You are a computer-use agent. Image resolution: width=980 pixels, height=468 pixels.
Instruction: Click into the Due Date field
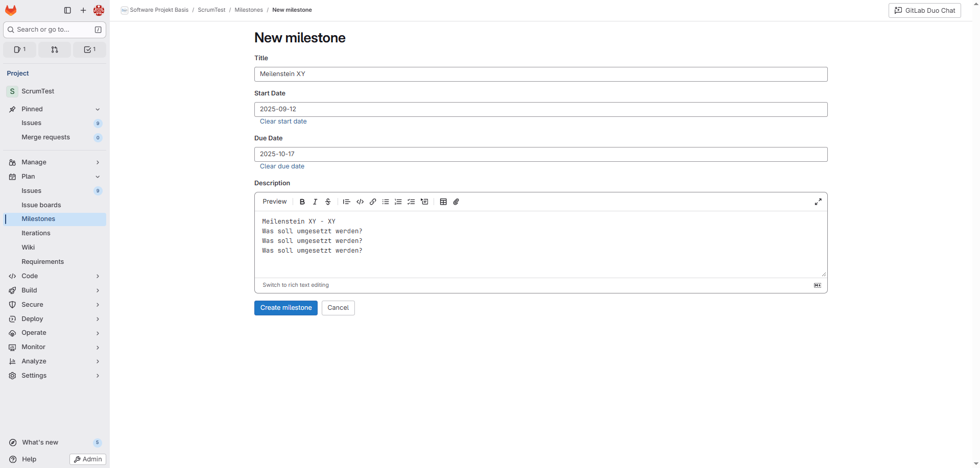point(540,154)
